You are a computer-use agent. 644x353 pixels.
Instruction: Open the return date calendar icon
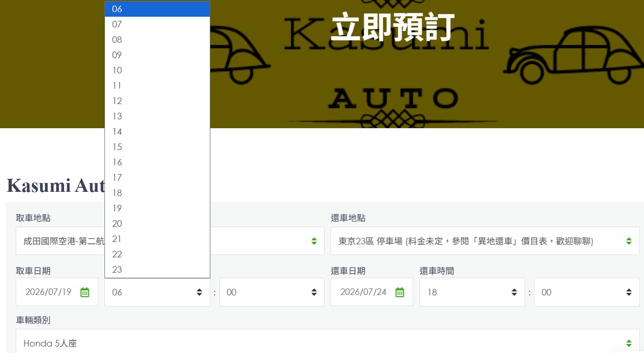click(x=399, y=292)
